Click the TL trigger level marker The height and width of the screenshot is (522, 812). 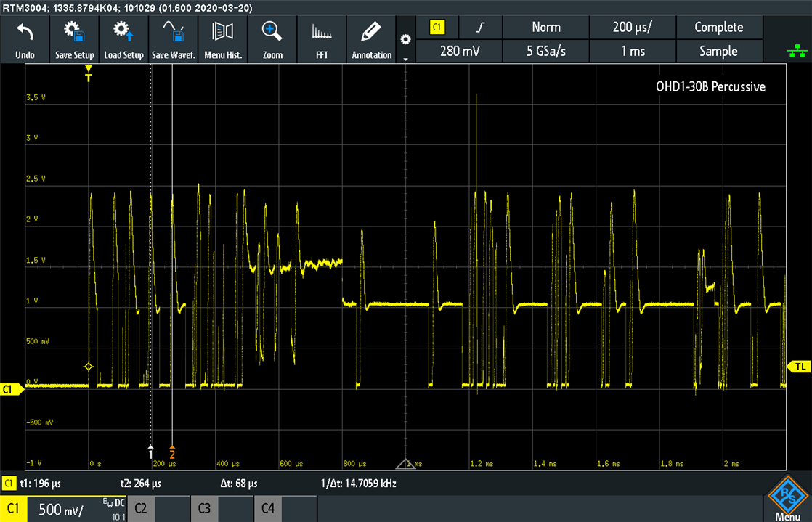click(798, 367)
